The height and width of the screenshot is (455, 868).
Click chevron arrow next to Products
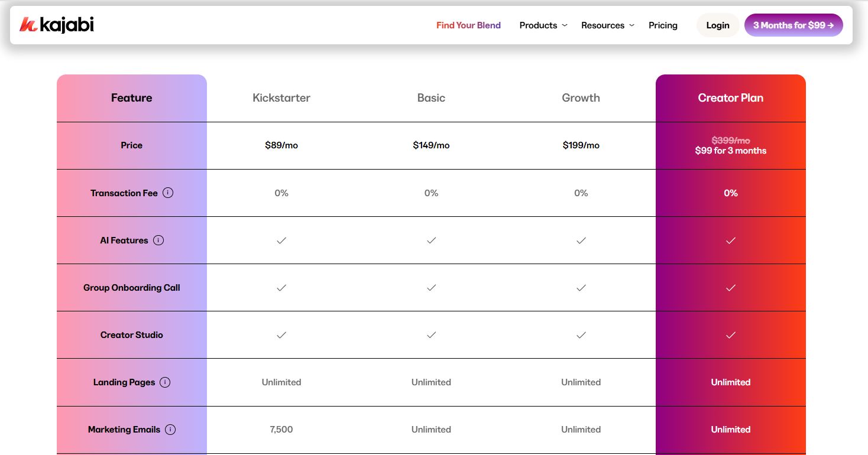565,25
